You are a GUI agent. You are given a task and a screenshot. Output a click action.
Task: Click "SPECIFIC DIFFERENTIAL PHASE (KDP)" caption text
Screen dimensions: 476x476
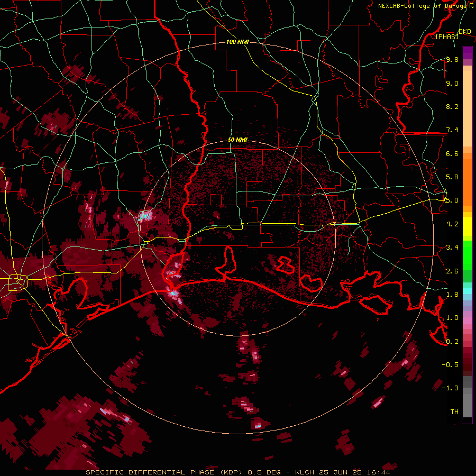(x=164, y=472)
